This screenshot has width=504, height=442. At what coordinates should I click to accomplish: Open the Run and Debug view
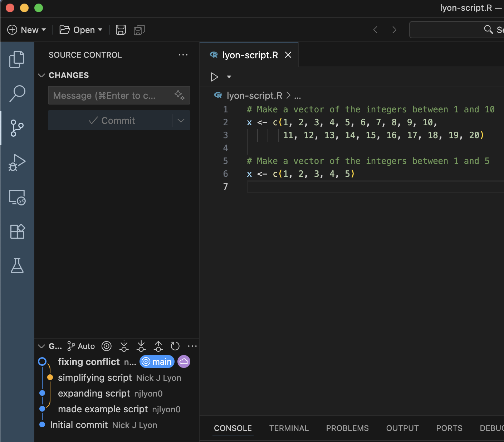coord(17,162)
